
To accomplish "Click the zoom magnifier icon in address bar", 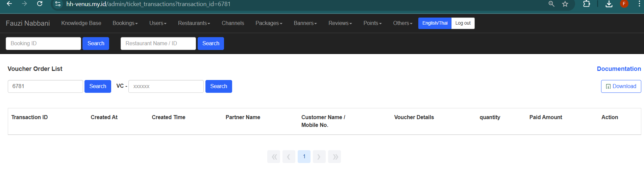I will click(x=551, y=4).
